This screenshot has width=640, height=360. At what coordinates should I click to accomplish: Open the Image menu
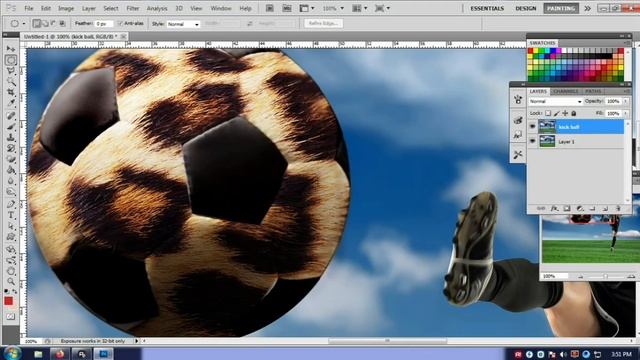66,8
